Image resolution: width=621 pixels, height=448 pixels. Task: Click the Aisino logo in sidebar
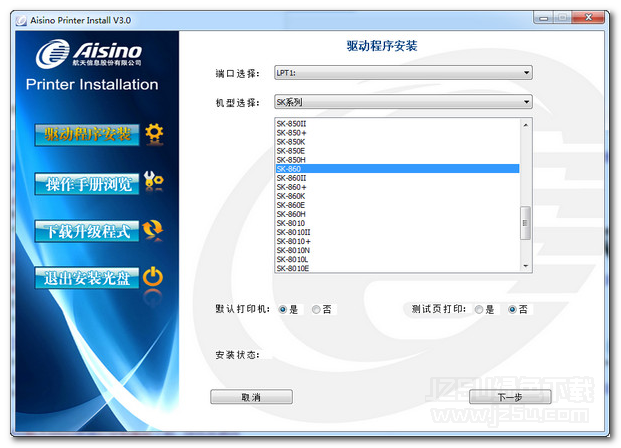(x=89, y=54)
